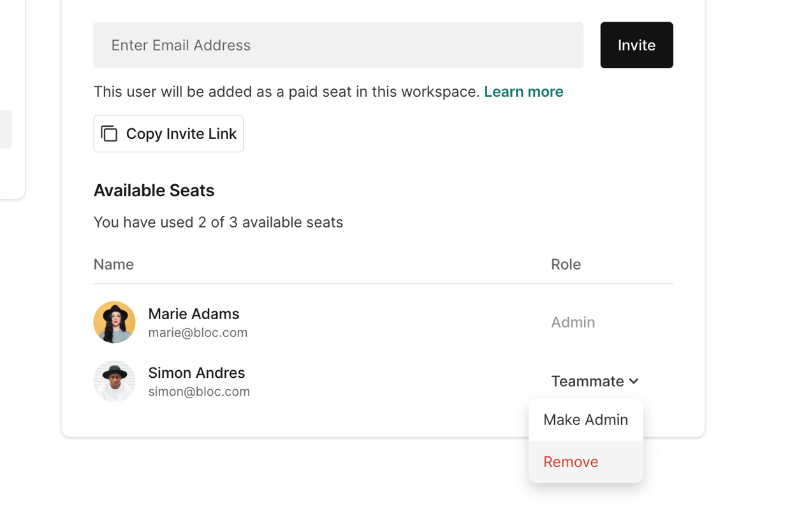Click the simon@bloc.com email address
This screenshot has width=785, height=532.
tap(199, 392)
